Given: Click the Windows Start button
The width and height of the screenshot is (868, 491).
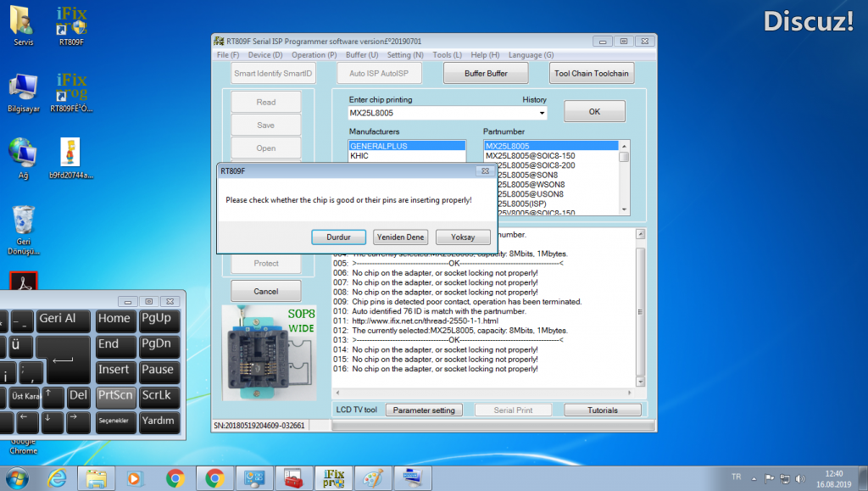Looking at the screenshot, I should pos(18,477).
